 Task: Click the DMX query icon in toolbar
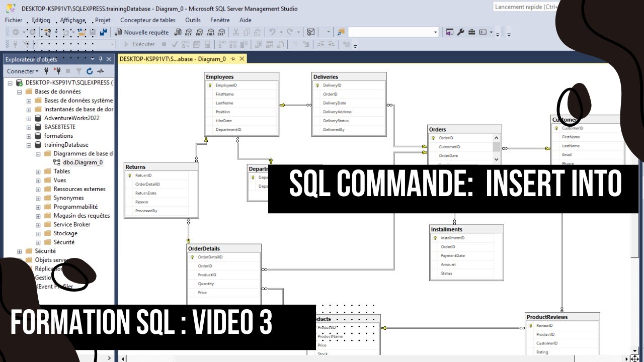pos(200,32)
